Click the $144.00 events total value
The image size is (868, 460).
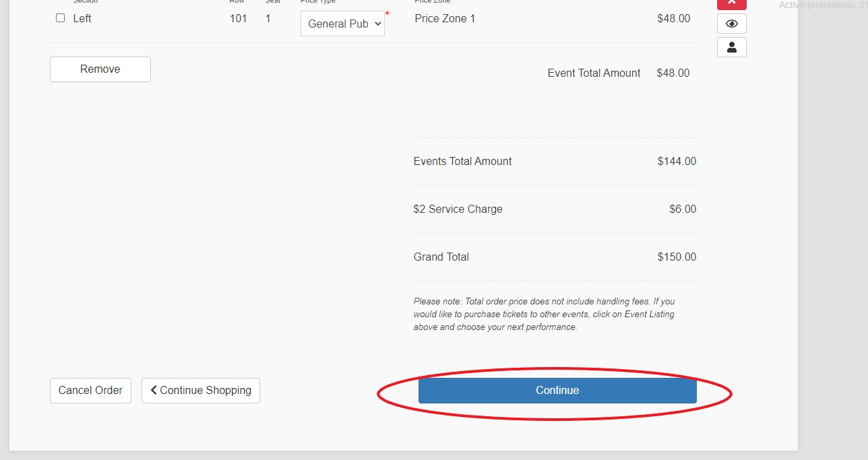(677, 161)
